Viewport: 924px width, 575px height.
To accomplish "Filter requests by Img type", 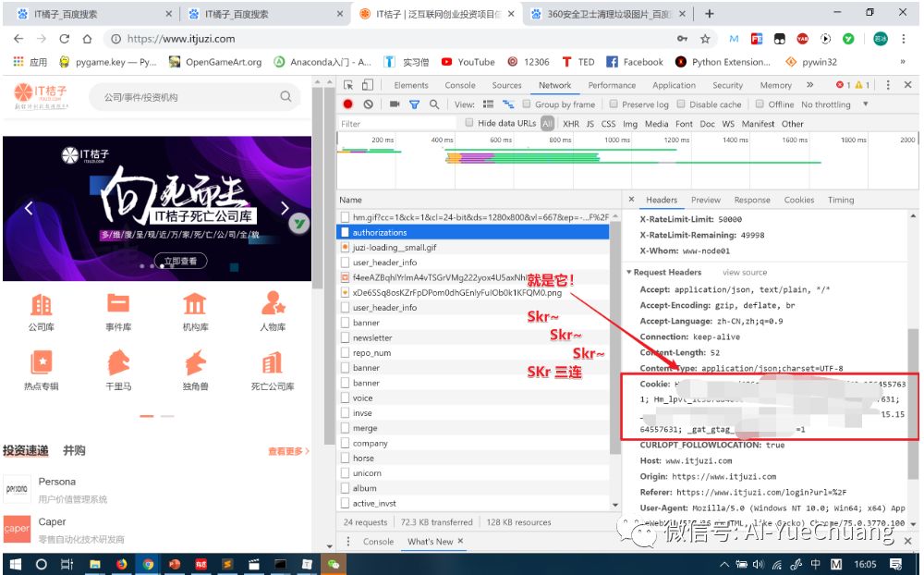I will (x=630, y=124).
